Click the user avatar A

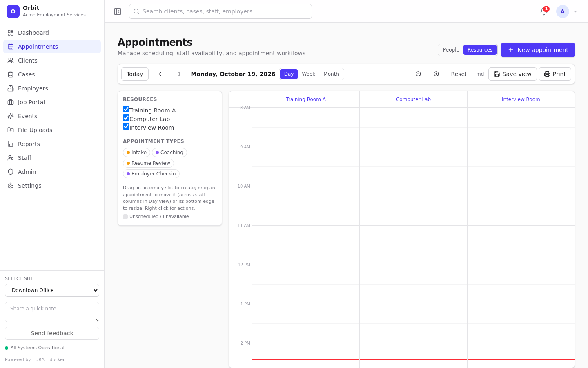563,11
